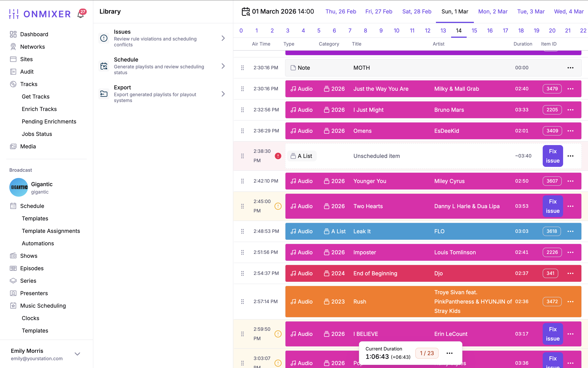Click the A List category chip on Unscheduled item
Screen dimensions: 588x368
(302, 156)
